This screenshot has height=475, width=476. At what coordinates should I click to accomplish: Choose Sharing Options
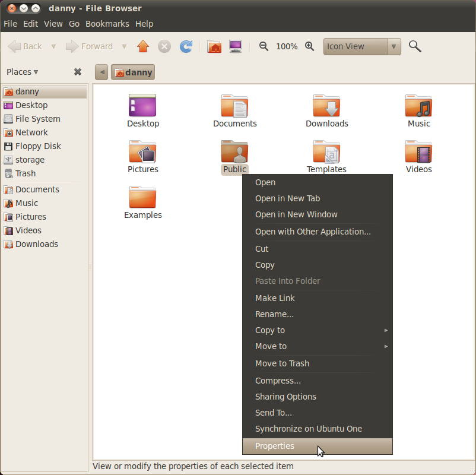pyautogui.click(x=318, y=397)
